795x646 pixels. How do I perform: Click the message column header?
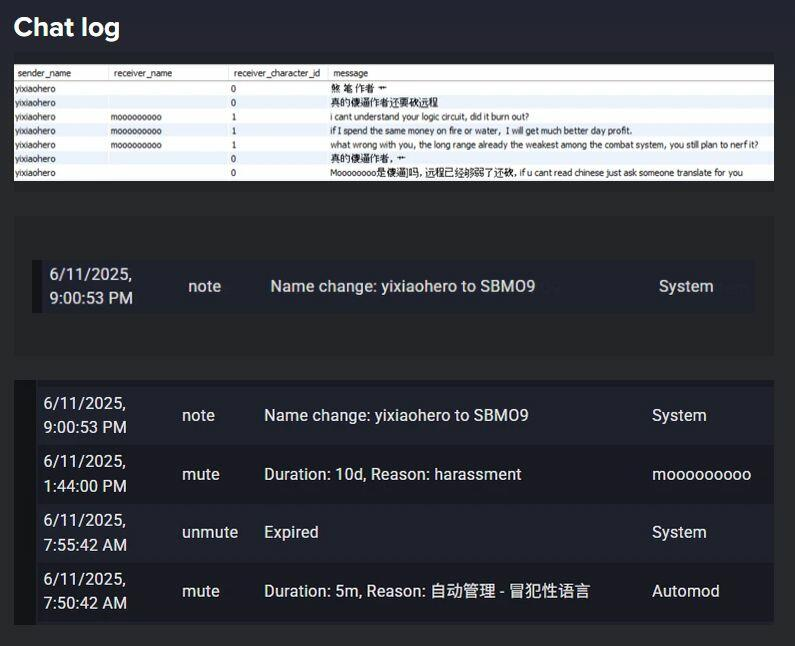pos(350,73)
